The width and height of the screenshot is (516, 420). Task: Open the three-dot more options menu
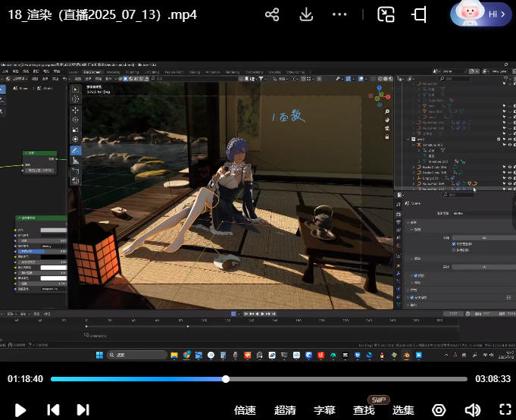tap(339, 14)
